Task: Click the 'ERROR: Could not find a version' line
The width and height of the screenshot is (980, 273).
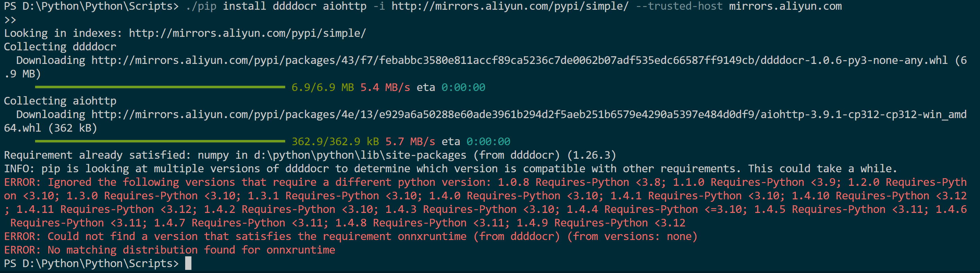Action: pyautogui.click(x=351, y=237)
